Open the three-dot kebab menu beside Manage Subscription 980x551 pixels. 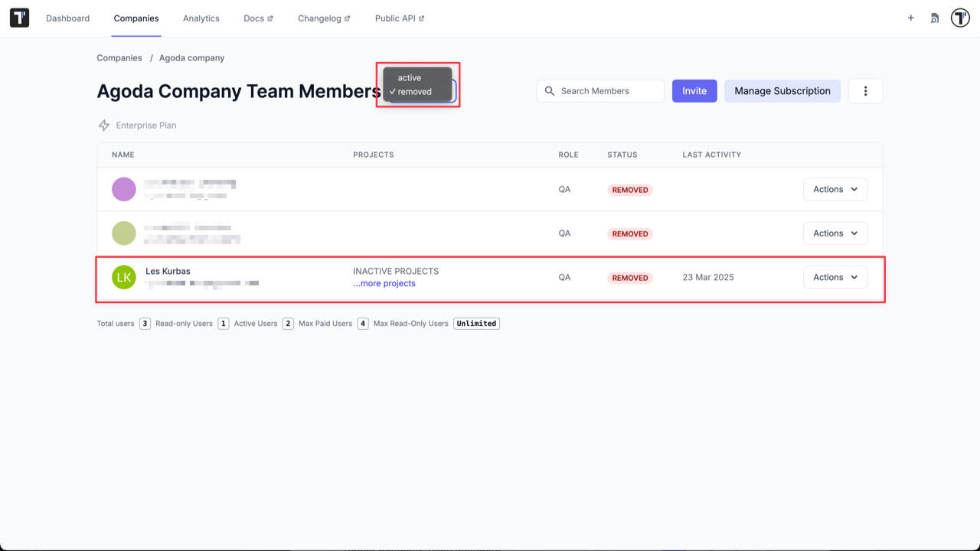point(865,90)
